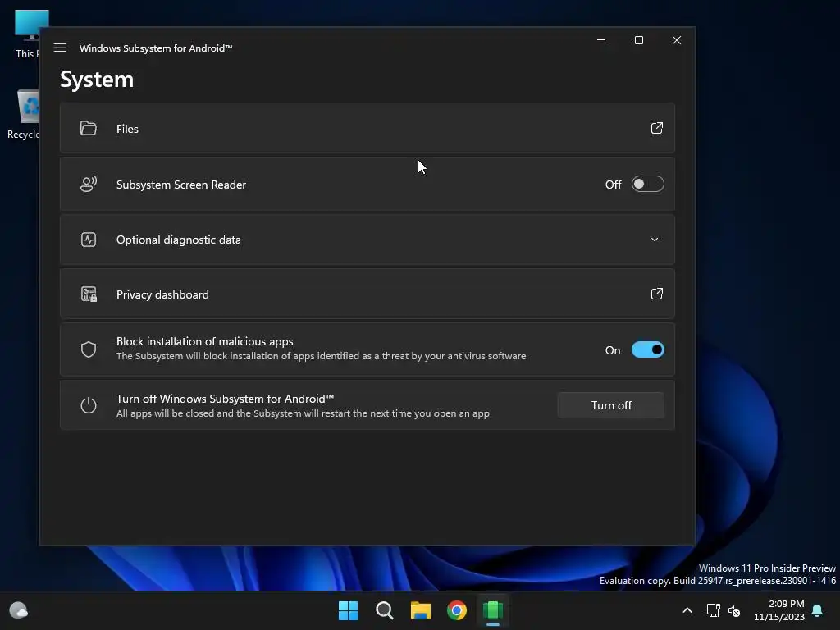Minimize the Windows Subsystem for Android window
840x630 pixels.
(x=601, y=40)
